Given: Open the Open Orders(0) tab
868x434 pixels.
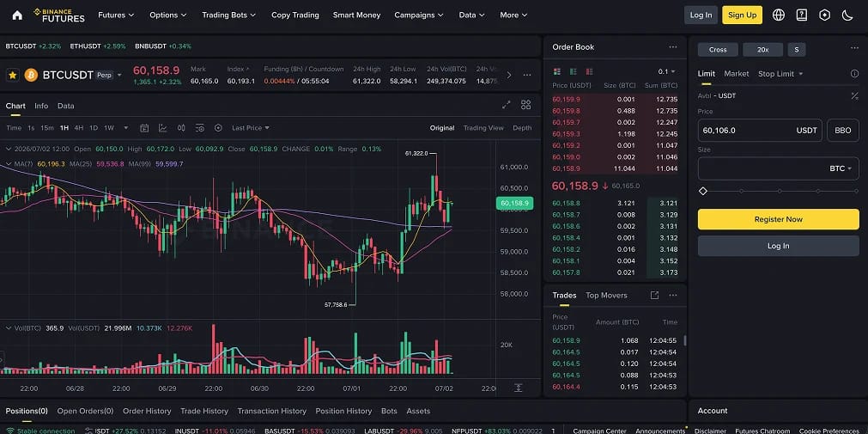Looking at the screenshot, I should tap(85, 412).
